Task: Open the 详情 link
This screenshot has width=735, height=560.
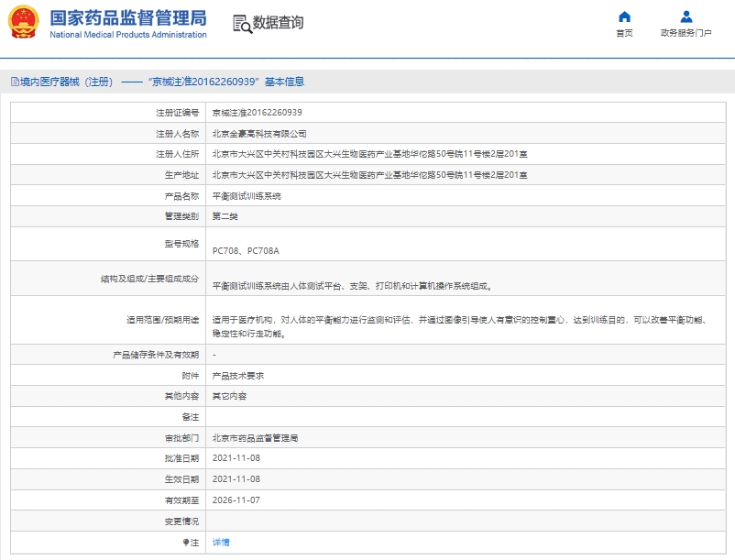Action: 221,543
